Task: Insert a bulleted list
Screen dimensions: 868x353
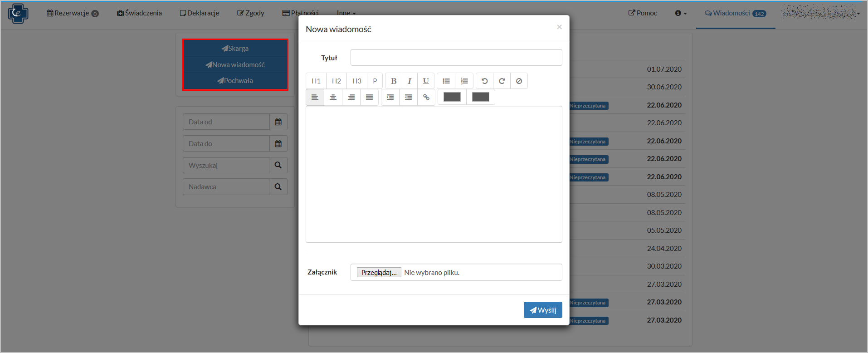Action: [x=446, y=81]
